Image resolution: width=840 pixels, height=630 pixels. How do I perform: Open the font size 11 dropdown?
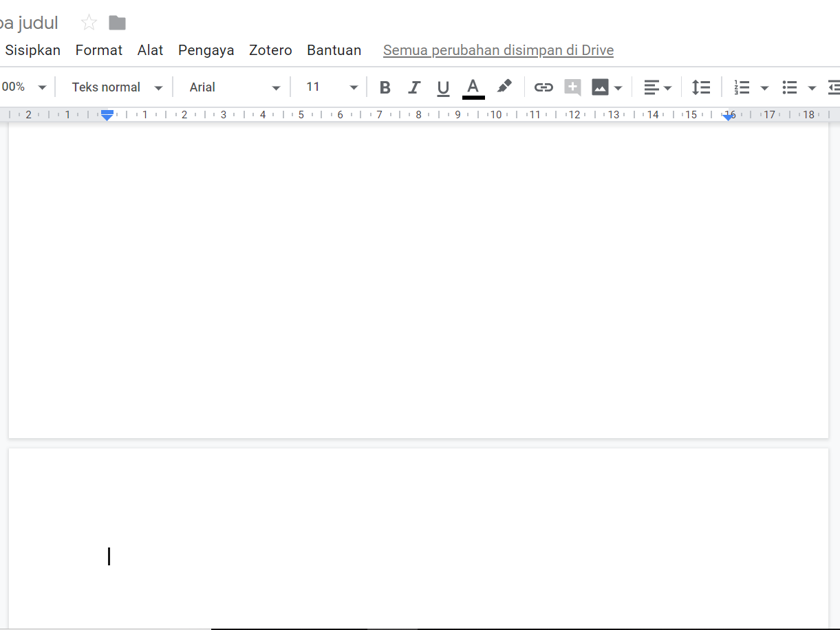pos(332,87)
